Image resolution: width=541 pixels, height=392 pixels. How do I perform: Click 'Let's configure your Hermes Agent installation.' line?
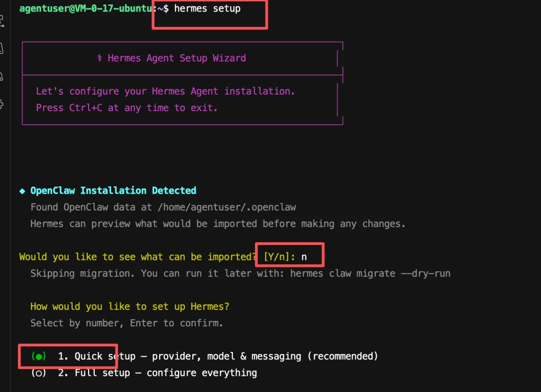[x=165, y=91]
